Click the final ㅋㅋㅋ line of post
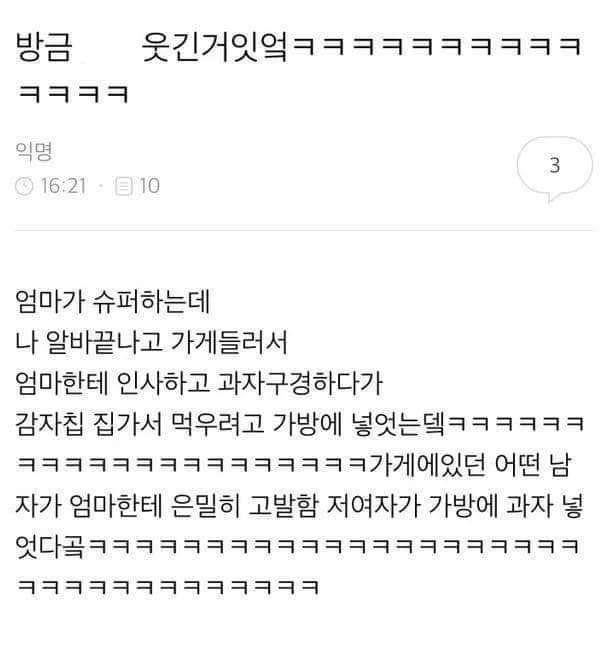This screenshot has width=603, height=650. pos(168,587)
